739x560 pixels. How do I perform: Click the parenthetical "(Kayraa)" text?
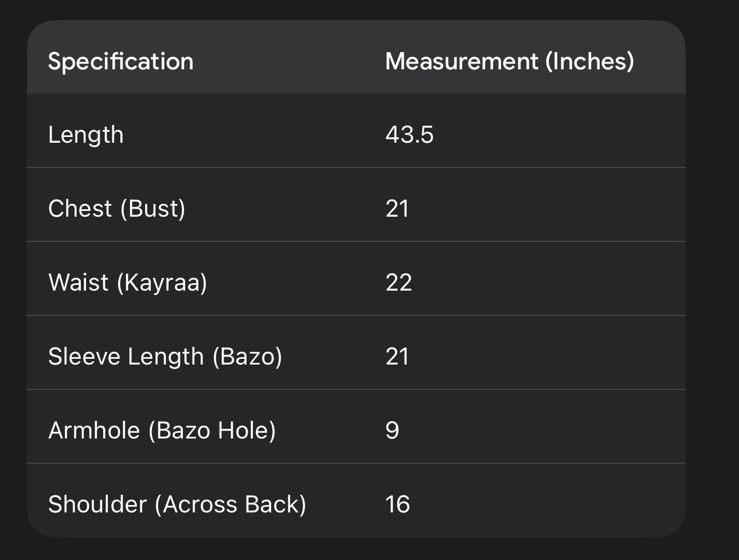162,283
